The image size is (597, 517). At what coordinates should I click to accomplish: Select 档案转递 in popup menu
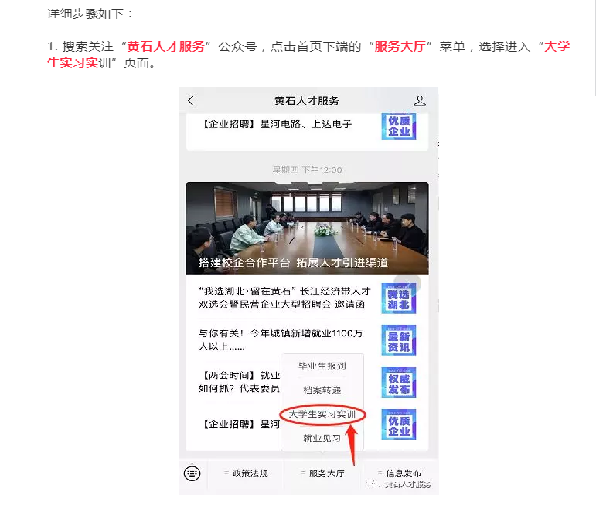pos(322,390)
